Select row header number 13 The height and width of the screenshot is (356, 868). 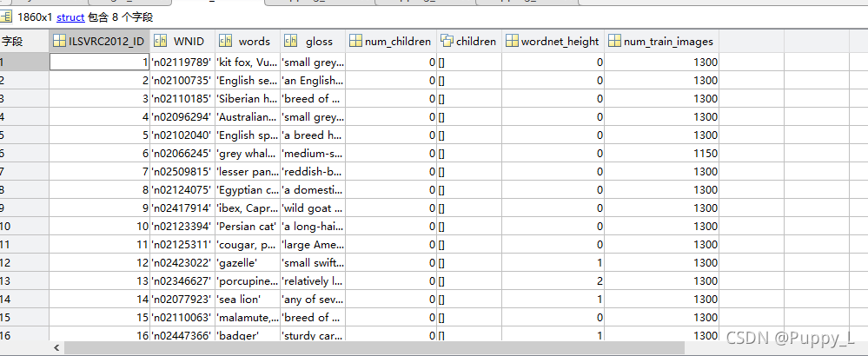[x=24, y=280]
